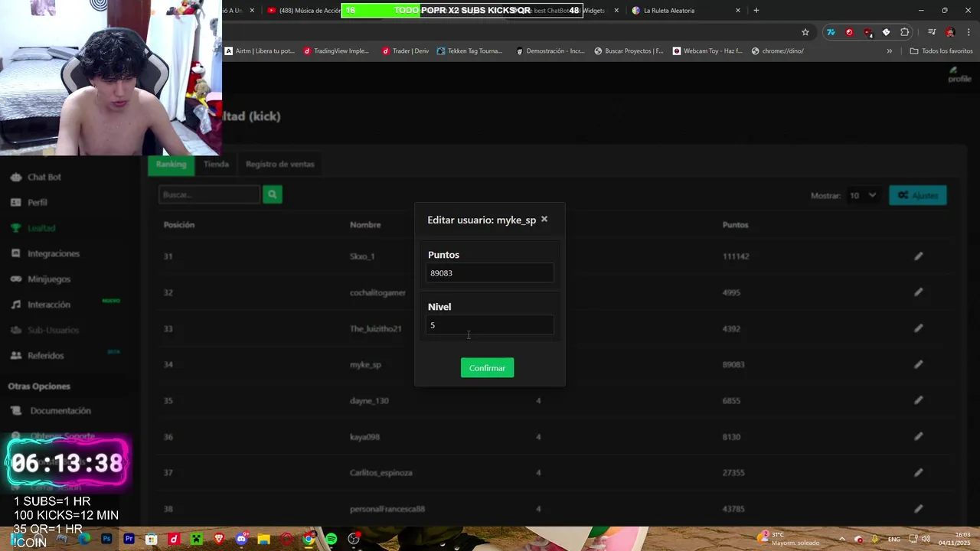Select the points value 27355
The image size is (980, 551).
(733, 473)
